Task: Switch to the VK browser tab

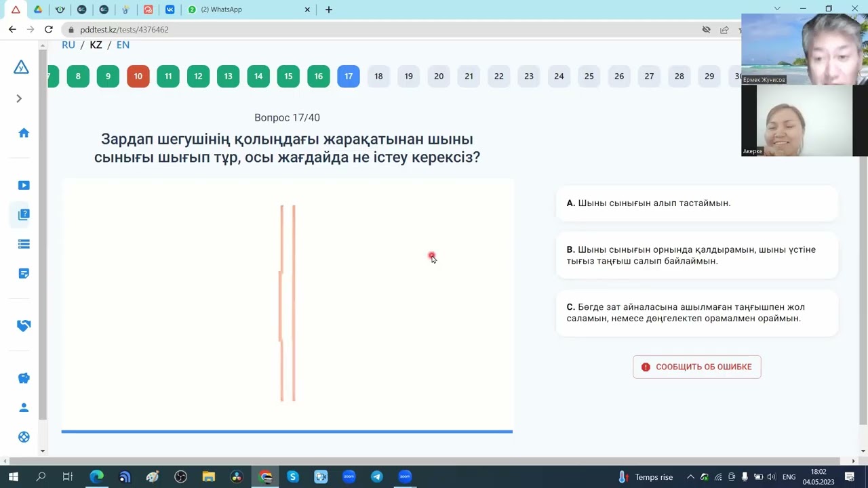Action: click(170, 9)
